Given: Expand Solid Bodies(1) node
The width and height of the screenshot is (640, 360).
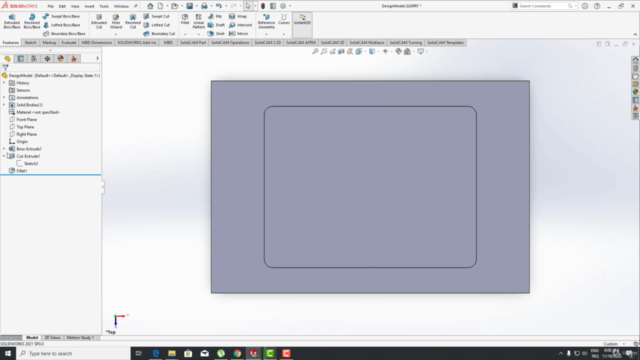Looking at the screenshot, I should (4, 105).
